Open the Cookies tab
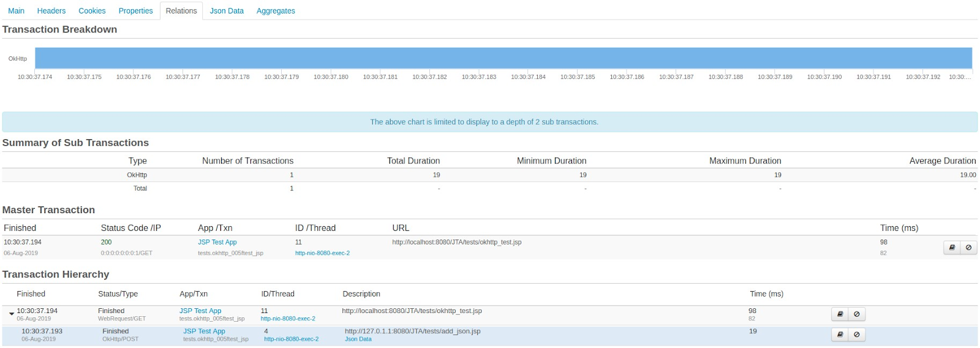Viewport: 980px width, 348px height. (x=92, y=10)
